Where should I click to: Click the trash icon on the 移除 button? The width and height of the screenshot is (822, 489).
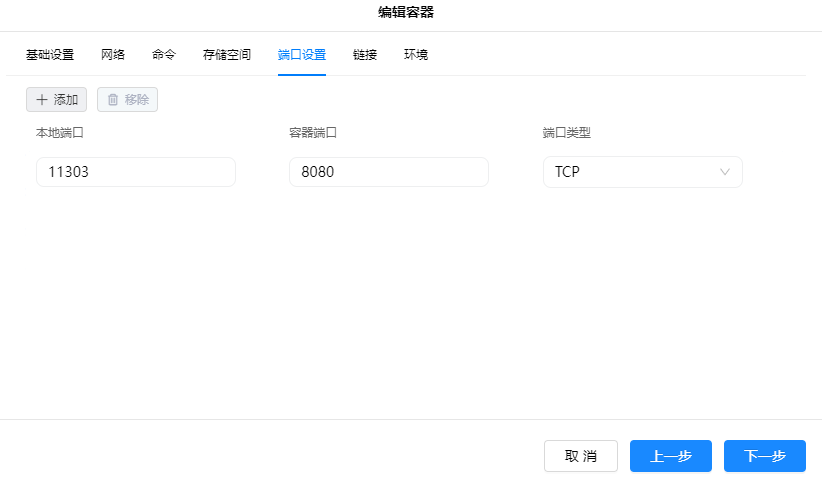[113, 100]
